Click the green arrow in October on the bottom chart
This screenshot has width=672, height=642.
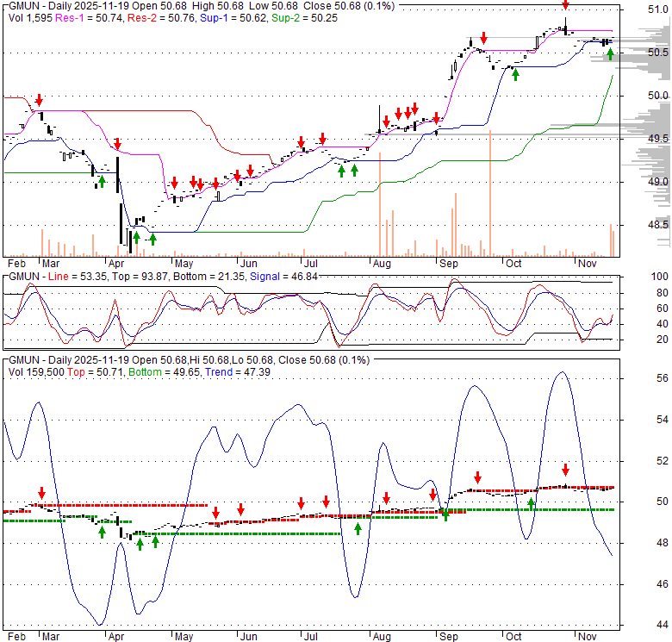531,503
